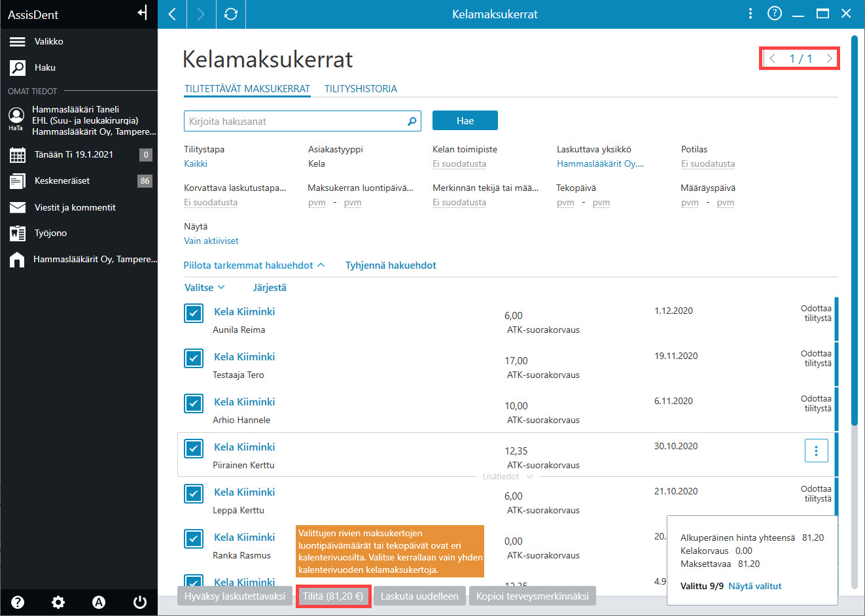The image size is (865, 616).
Task: Click the Tilitä (81,20 €) button
Action: (333, 596)
